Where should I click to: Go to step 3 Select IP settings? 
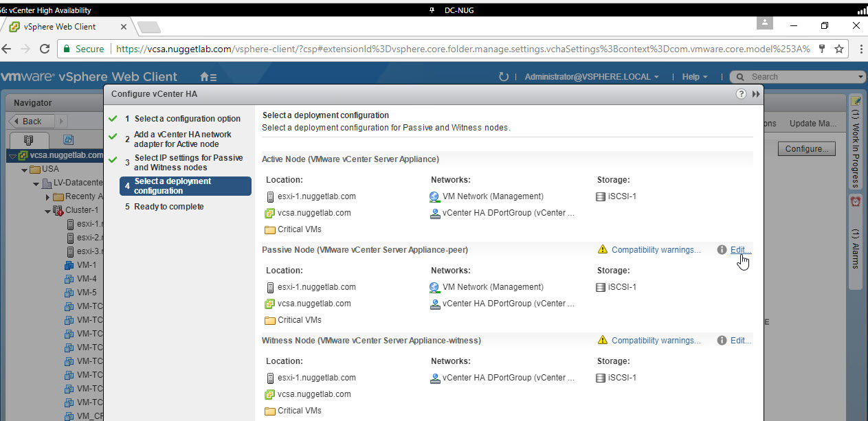(x=188, y=163)
